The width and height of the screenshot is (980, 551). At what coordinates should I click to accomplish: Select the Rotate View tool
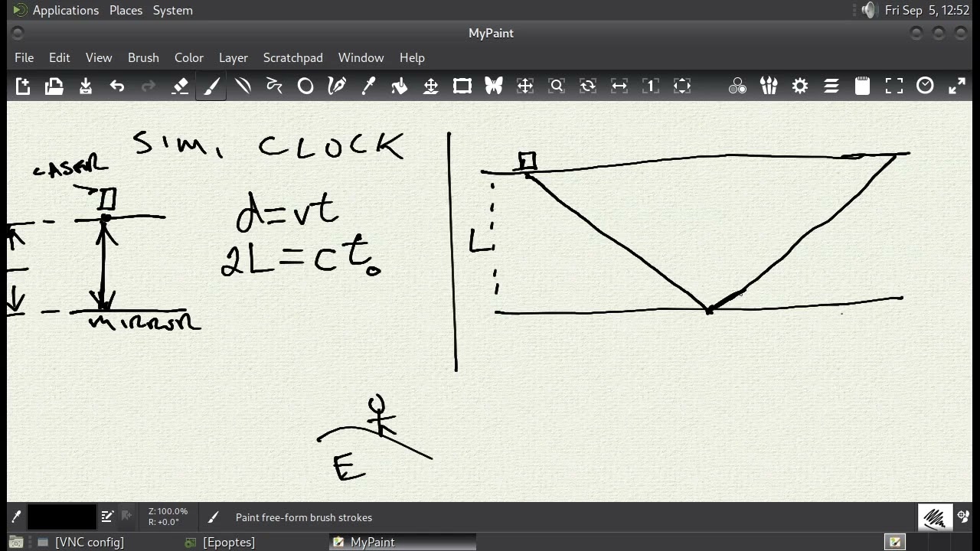click(x=588, y=86)
